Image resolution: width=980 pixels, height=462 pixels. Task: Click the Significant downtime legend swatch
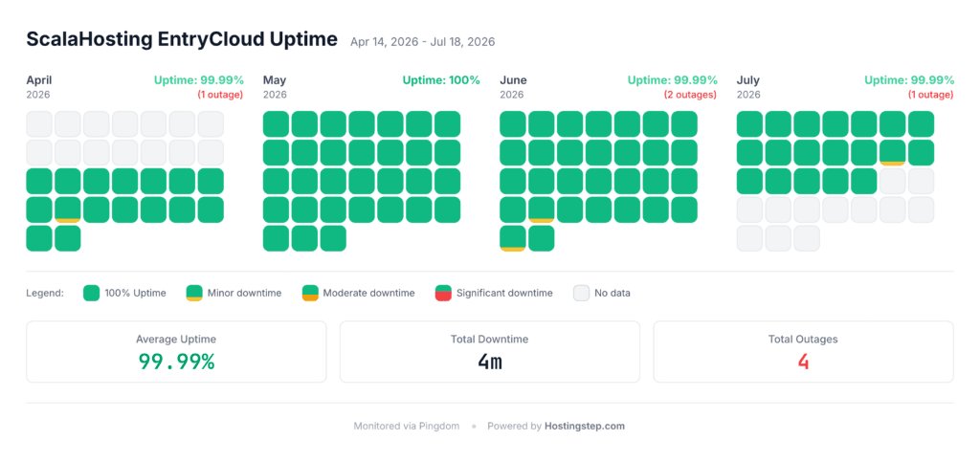(443, 293)
